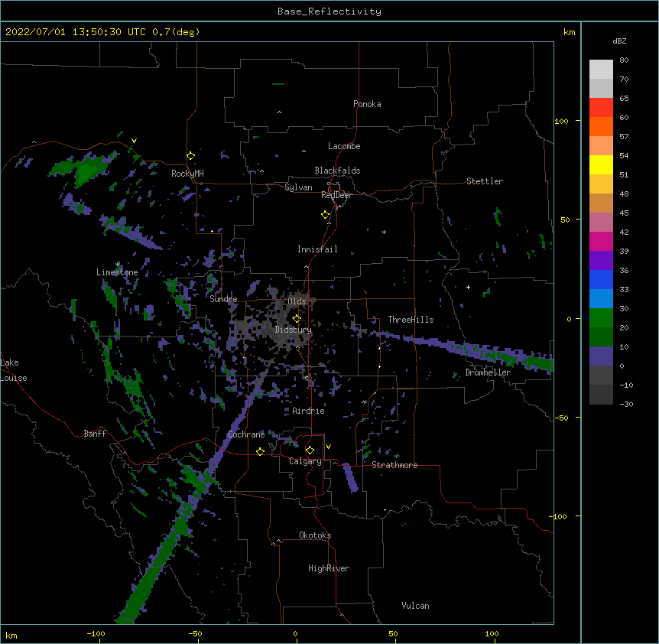Click the yellow diamond marker near RockyMH
659x644 pixels.
coord(190,156)
